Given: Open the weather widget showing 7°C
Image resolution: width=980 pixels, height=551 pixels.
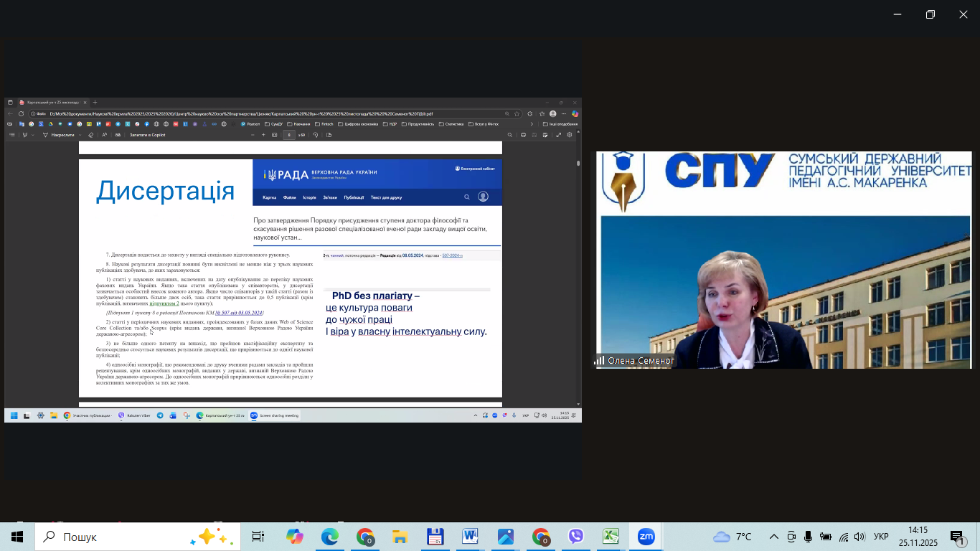Looking at the screenshot, I should click(x=732, y=537).
